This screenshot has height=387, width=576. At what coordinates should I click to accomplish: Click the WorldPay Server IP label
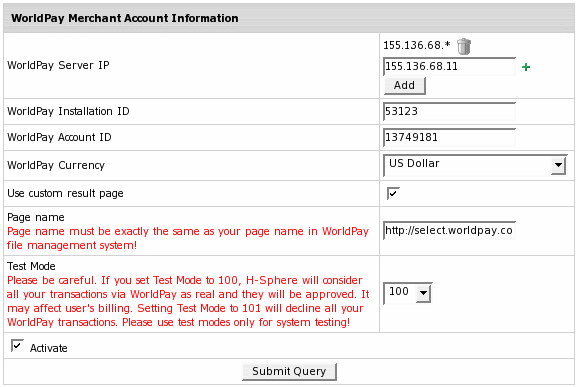pyautogui.click(x=58, y=65)
